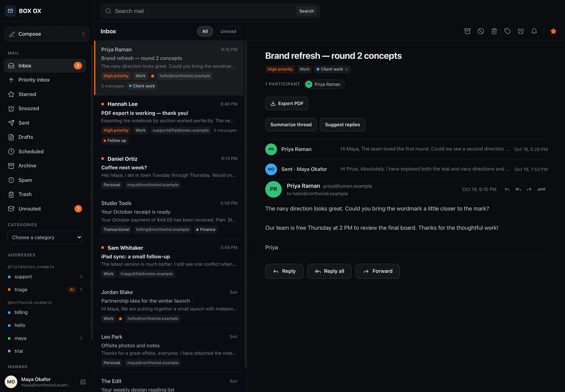The height and width of the screenshot is (392, 565).
Task: Compose a new email
Action: point(47,34)
